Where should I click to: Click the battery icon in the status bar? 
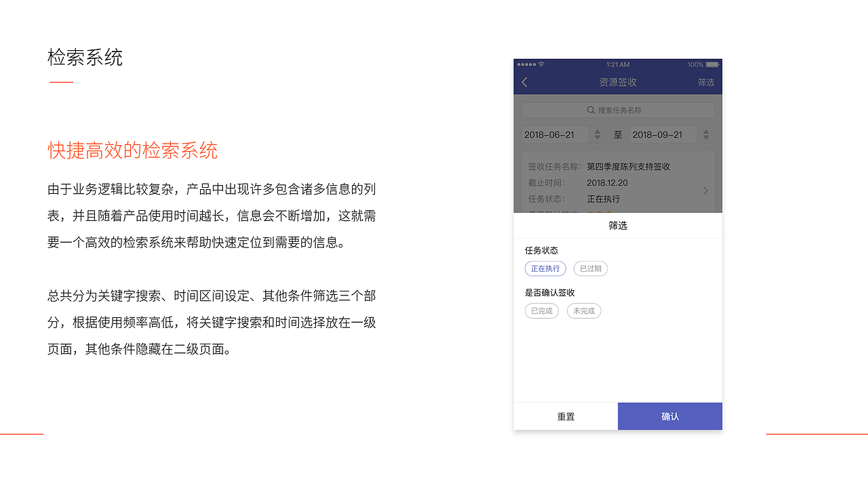coord(711,64)
